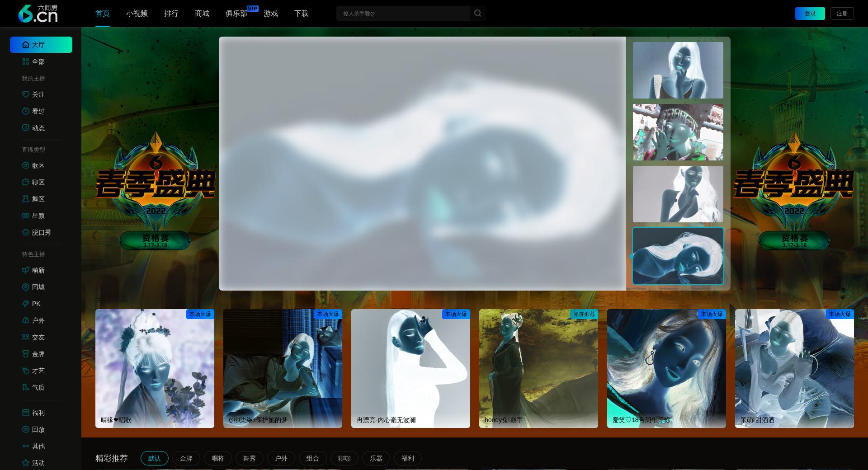
Task: Select the highlighted fourth featured thumbnail
Action: tap(678, 256)
